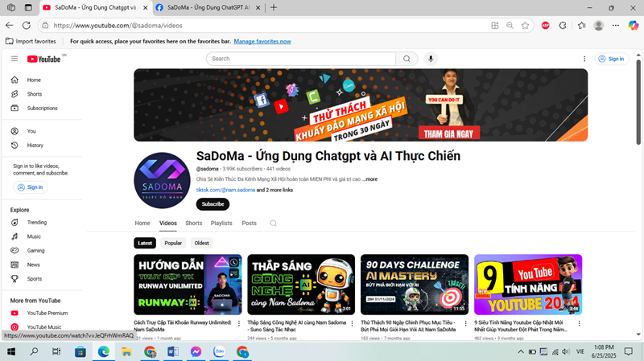
Task: Open browser extensions puzzle icon
Action: [563, 26]
